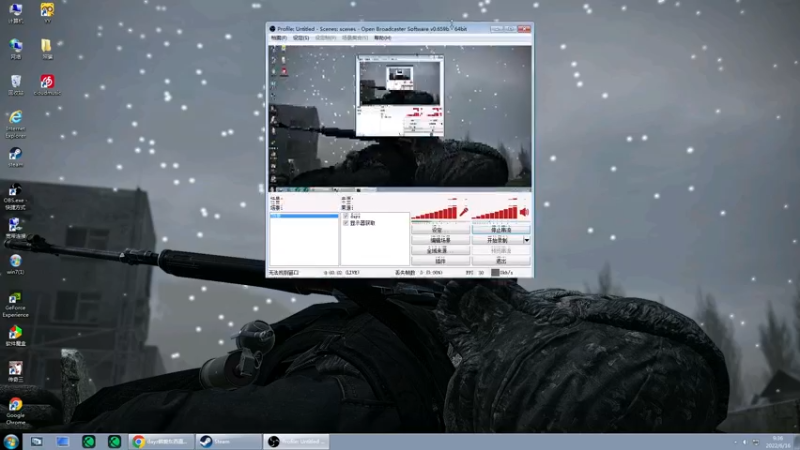Screen dimensions: 800x450
Task: Adjust the desktop audio volume meter
Action: tap(495, 212)
